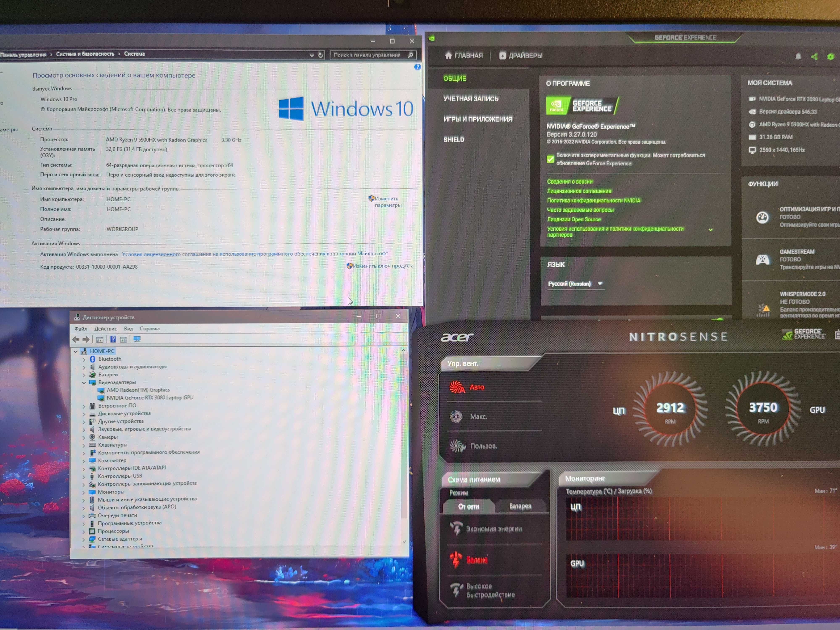The width and height of the screenshot is (840, 630).
Task: Click the Device Manager back arrow icon
Action: tap(76, 340)
